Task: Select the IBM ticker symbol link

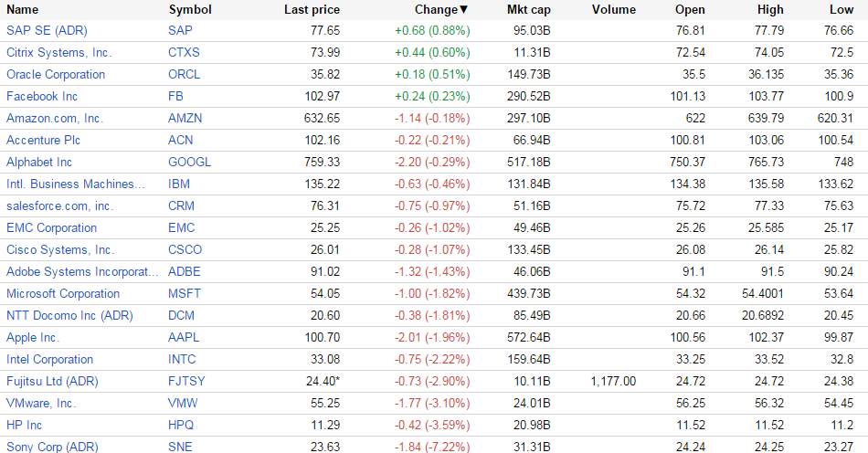Action: [x=179, y=184]
